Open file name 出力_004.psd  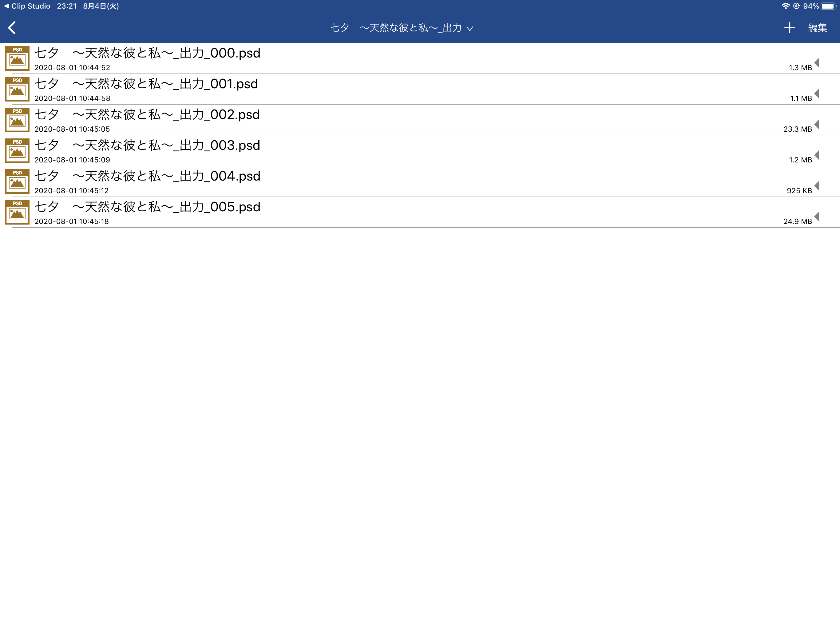pyautogui.click(x=147, y=176)
